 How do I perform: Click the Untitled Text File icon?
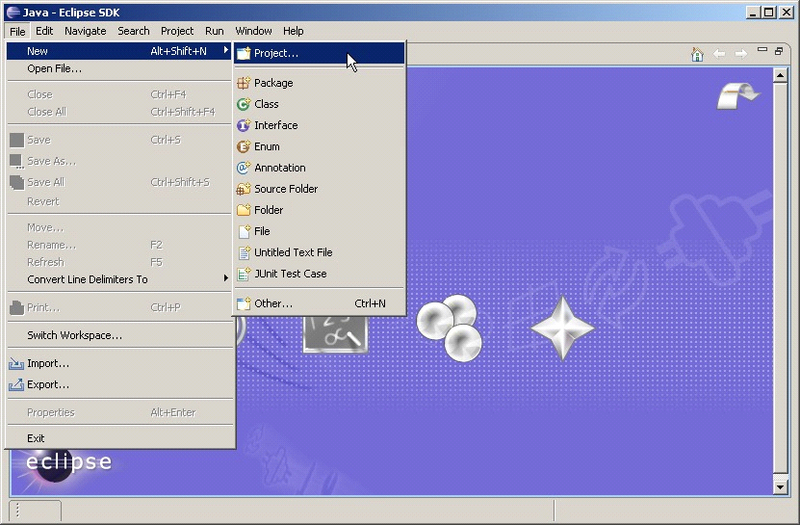[244, 252]
